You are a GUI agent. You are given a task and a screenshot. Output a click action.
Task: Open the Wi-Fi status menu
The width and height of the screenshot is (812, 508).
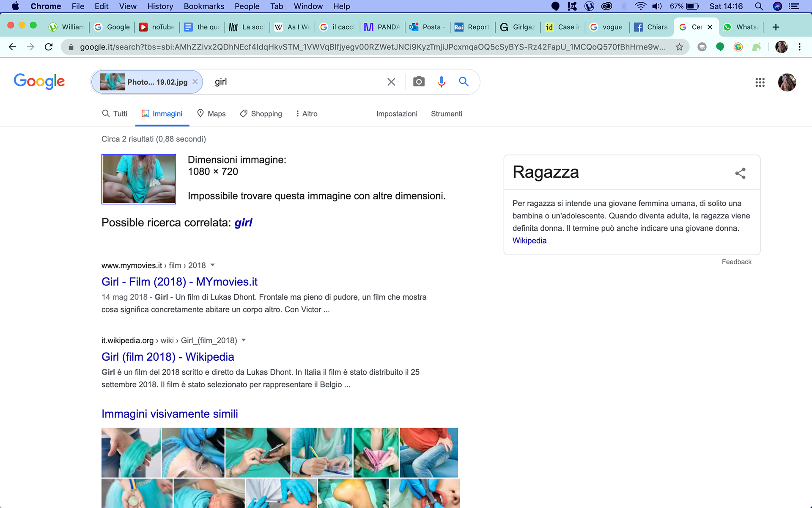(641, 6)
